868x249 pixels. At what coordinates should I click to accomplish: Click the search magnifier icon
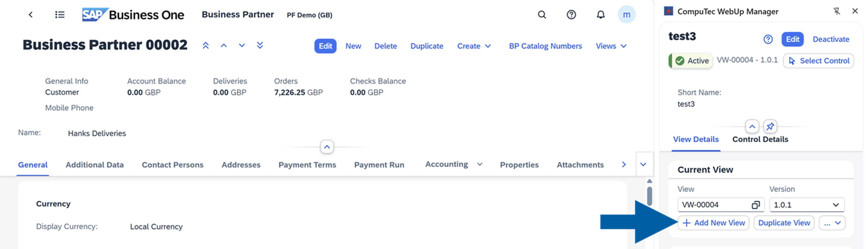[x=541, y=14]
